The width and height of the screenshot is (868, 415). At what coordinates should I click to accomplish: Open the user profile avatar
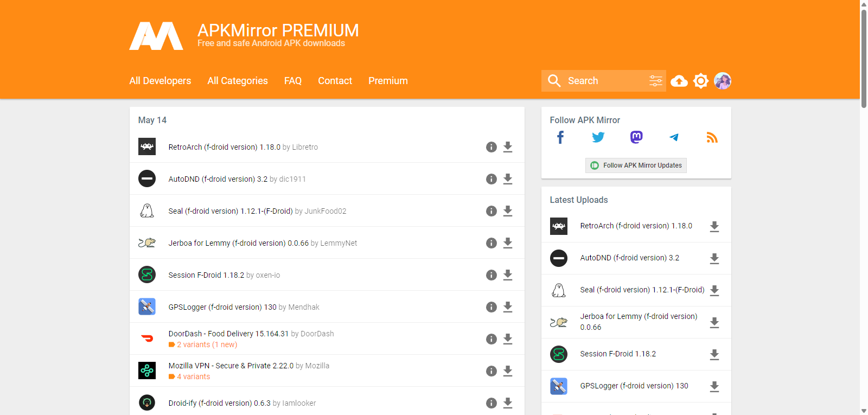[x=723, y=81]
